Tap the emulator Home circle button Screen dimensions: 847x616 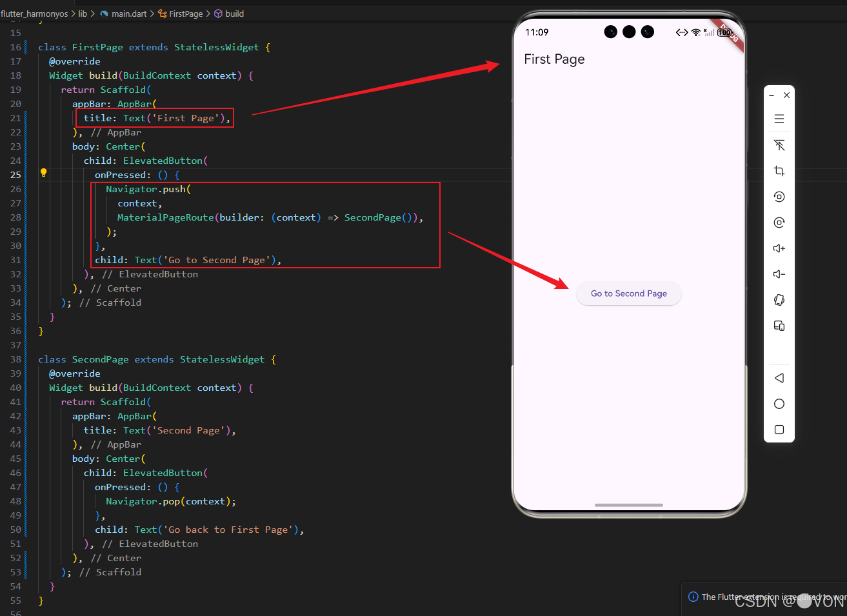tap(779, 404)
